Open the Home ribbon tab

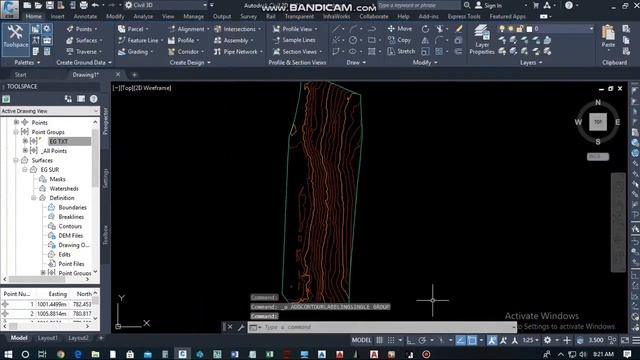point(33,16)
